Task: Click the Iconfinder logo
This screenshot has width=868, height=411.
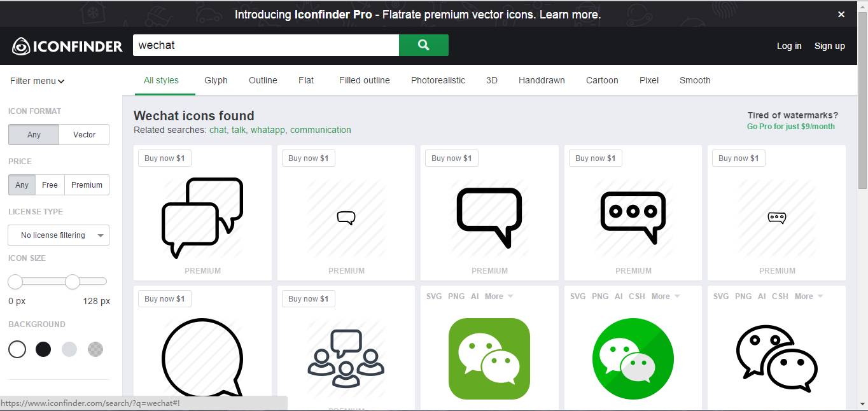Action: (67, 46)
